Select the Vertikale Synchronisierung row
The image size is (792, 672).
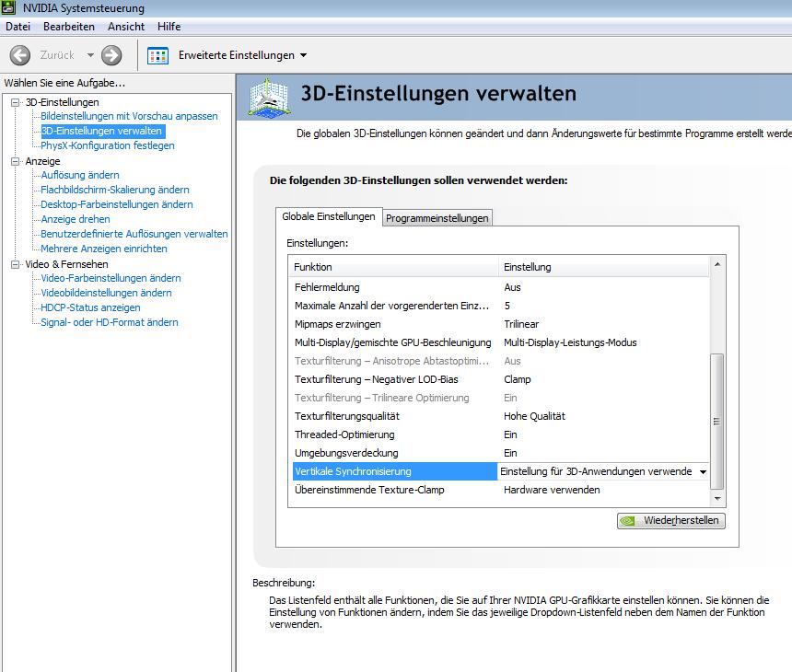pyautogui.click(x=499, y=471)
